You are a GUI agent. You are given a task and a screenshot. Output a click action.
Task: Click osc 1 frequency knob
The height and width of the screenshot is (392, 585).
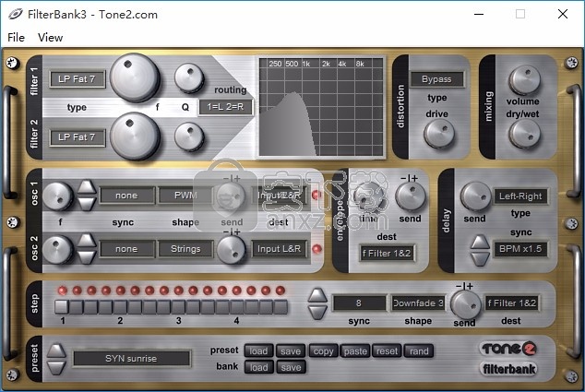pos(57,196)
